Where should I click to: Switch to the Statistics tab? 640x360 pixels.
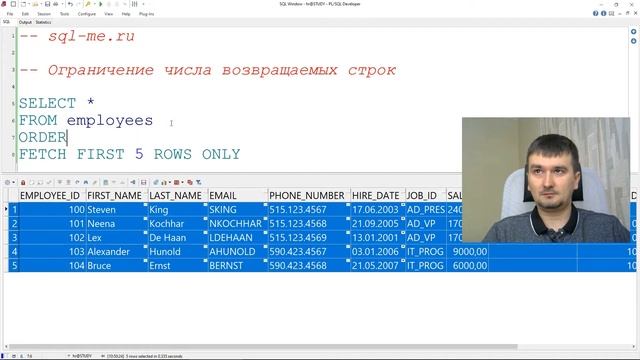point(43,22)
